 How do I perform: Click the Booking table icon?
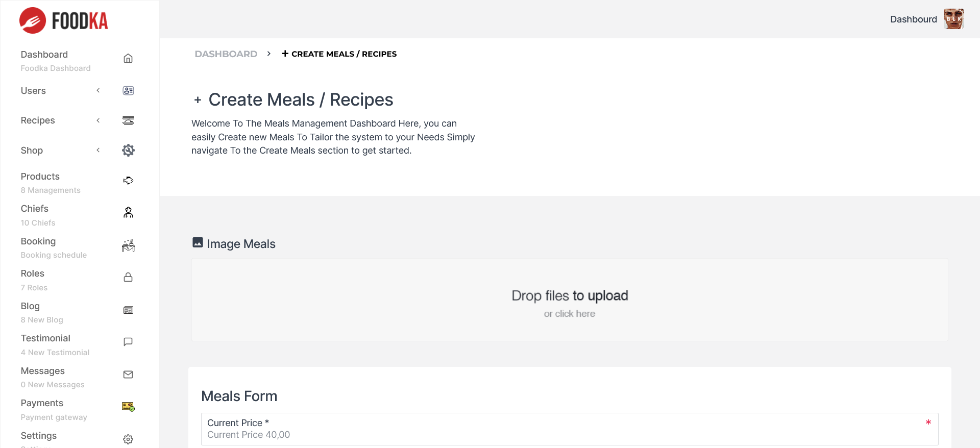coord(128,245)
